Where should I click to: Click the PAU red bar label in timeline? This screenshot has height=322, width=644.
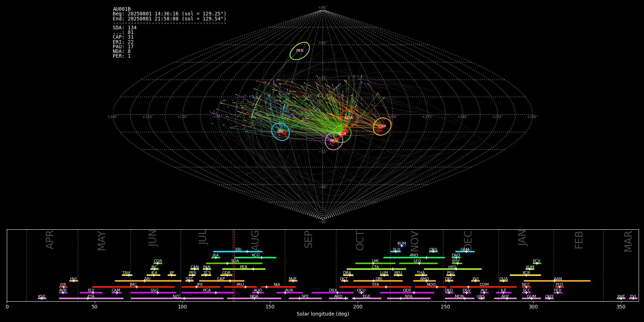pos(240,285)
